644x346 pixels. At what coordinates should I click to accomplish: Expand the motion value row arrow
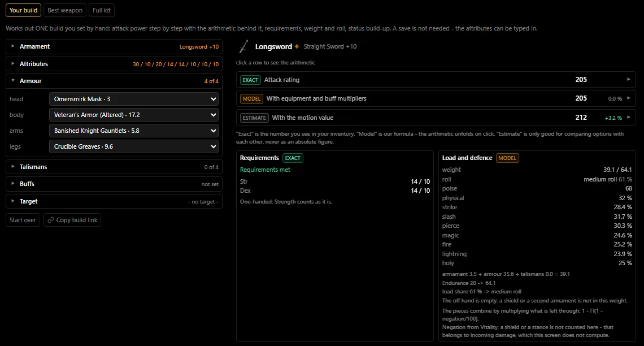628,117
